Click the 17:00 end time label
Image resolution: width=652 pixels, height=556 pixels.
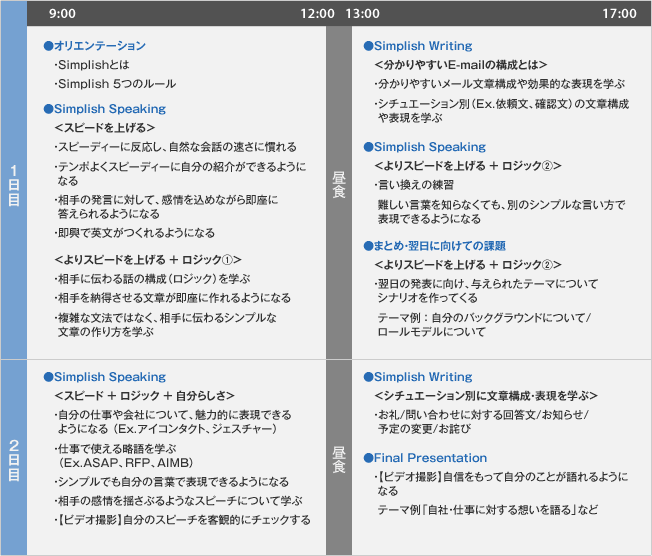(619, 14)
